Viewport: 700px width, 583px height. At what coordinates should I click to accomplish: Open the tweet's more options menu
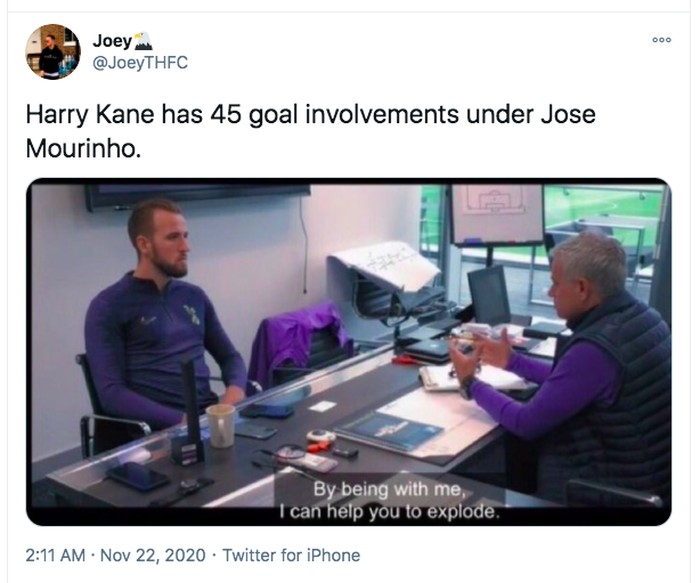(x=661, y=39)
